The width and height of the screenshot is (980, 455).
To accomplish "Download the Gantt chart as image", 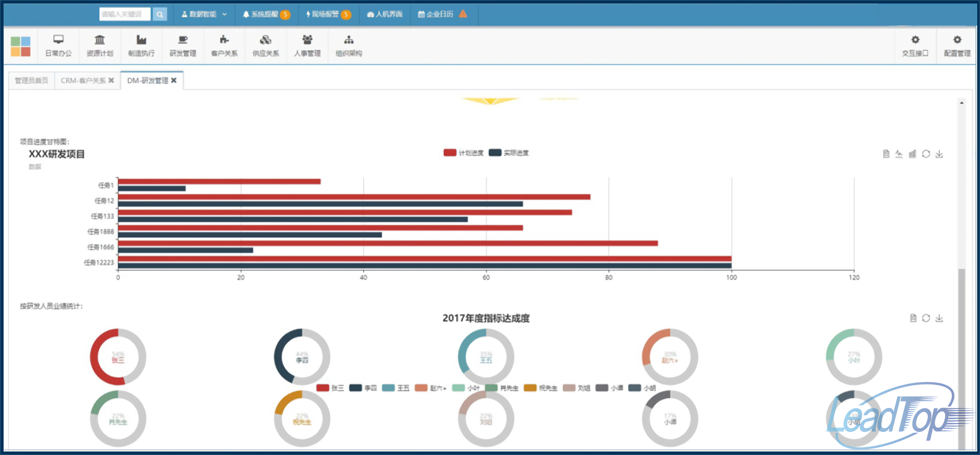I will click(x=939, y=154).
